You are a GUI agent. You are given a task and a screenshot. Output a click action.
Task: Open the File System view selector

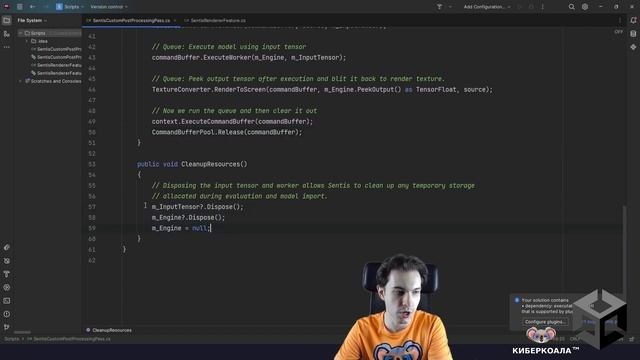pos(32,20)
